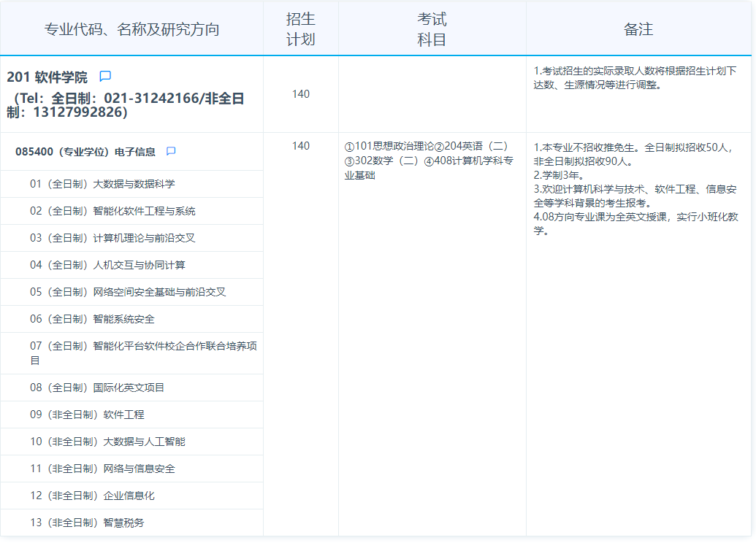The height and width of the screenshot is (543, 756).
Task: Click direction 04 人机交互与协同计算
Action: 107,265
